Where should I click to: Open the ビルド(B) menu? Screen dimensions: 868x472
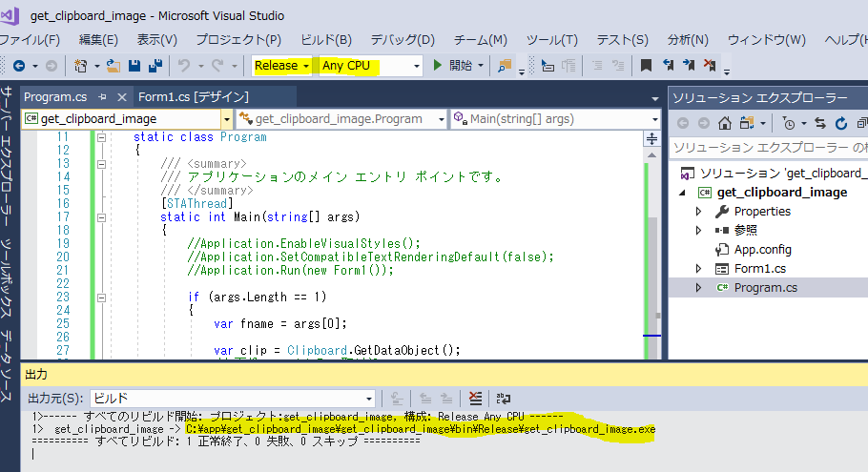coord(325,39)
